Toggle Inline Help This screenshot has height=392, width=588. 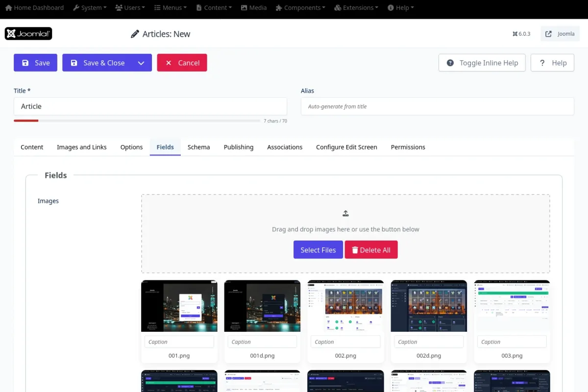[482, 63]
